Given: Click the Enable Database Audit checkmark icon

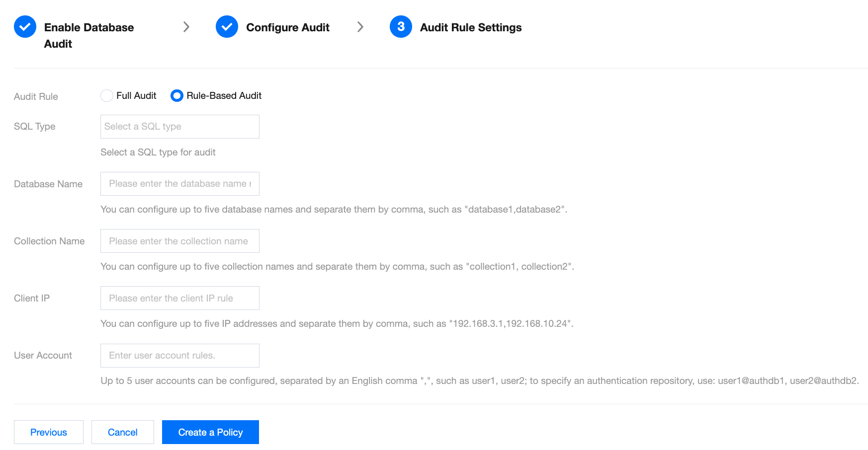Looking at the screenshot, I should coord(25,27).
